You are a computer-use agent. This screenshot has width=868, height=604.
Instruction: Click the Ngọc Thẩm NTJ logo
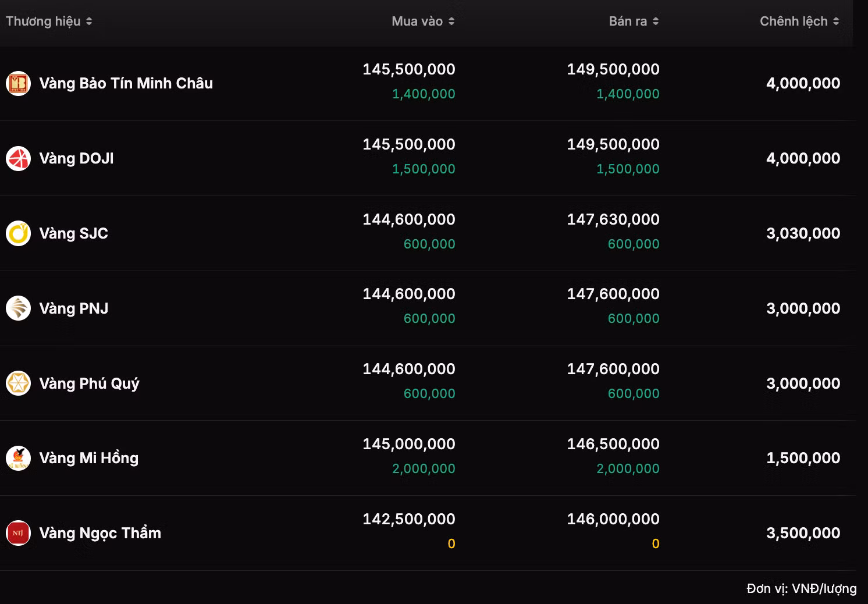[18, 533]
